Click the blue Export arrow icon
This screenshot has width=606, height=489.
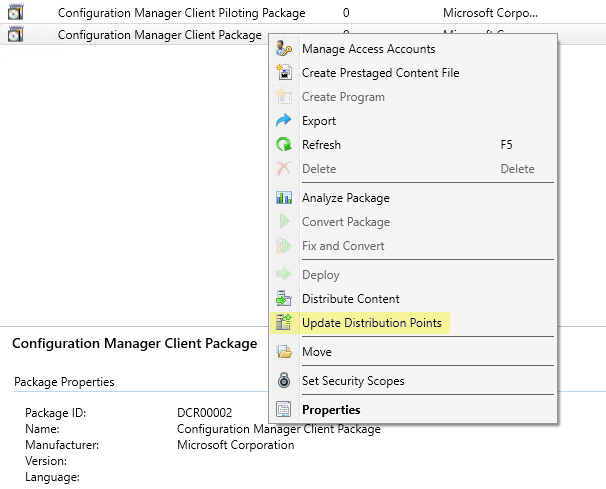[x=284, y=121]
